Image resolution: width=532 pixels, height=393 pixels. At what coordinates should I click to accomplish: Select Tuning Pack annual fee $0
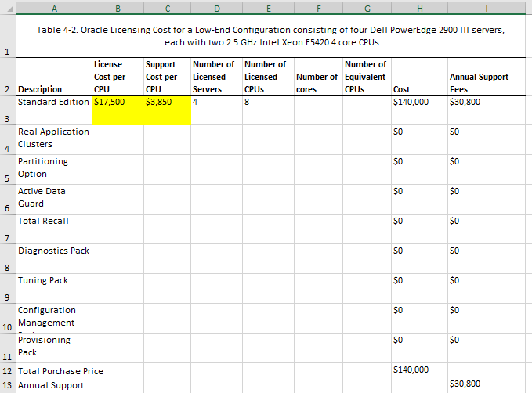click(487, 289)
